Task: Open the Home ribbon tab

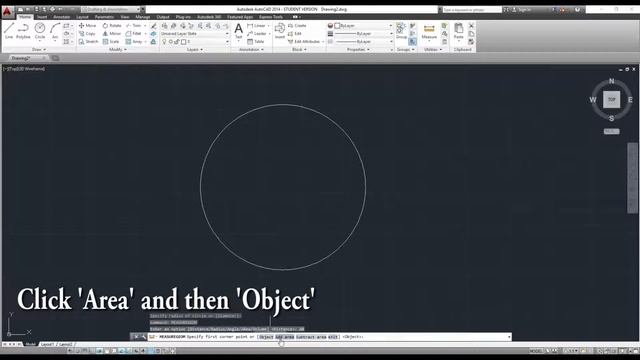Action: point(24,17)
